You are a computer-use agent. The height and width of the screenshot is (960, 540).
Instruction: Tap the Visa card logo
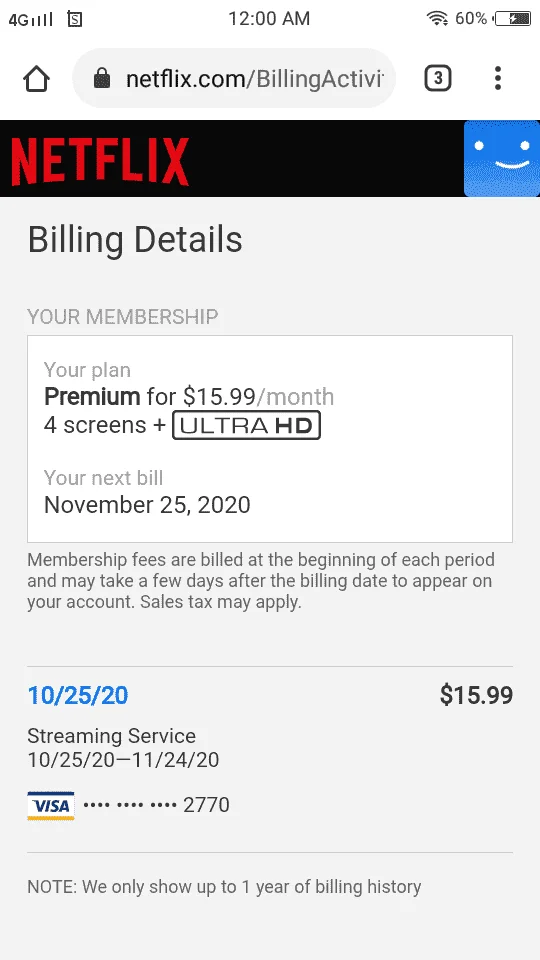[x=51, y=805]
